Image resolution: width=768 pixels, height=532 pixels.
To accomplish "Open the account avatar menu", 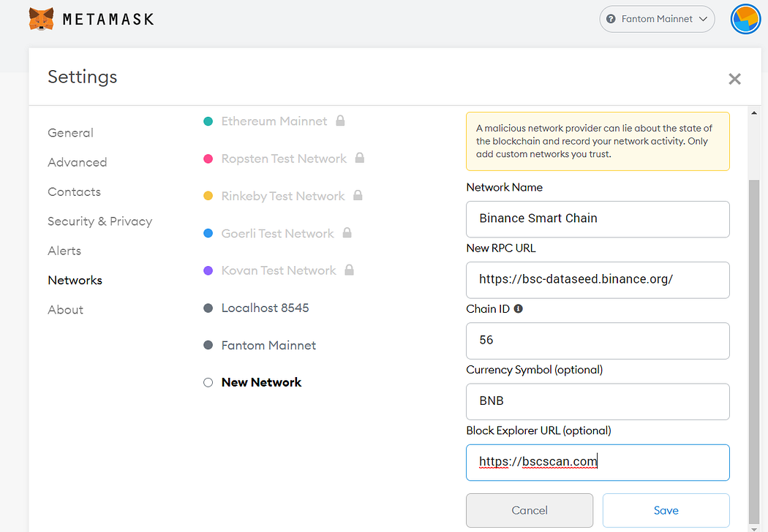I will (746, 19).
